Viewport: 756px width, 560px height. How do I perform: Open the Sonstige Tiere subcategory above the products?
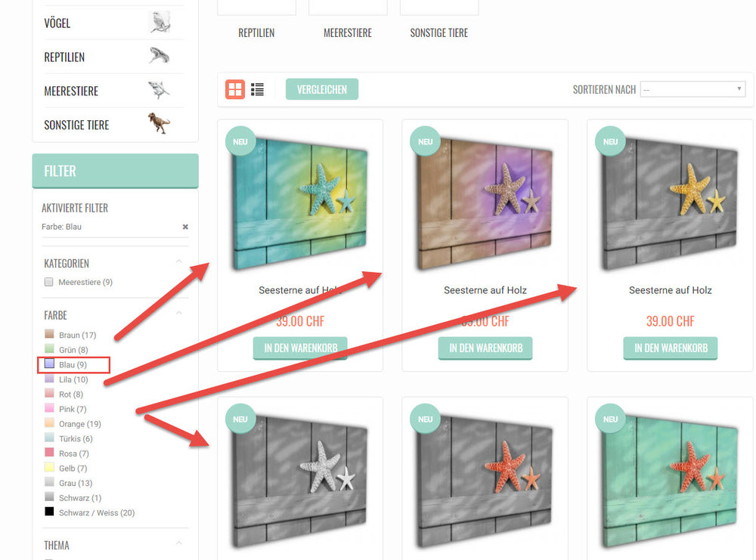438,32
